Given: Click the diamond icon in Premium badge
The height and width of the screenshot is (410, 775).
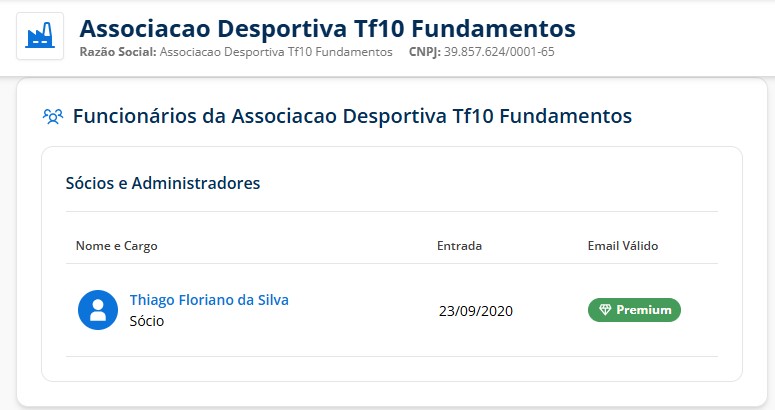Looking at the screenshot, I should (604, 310).
